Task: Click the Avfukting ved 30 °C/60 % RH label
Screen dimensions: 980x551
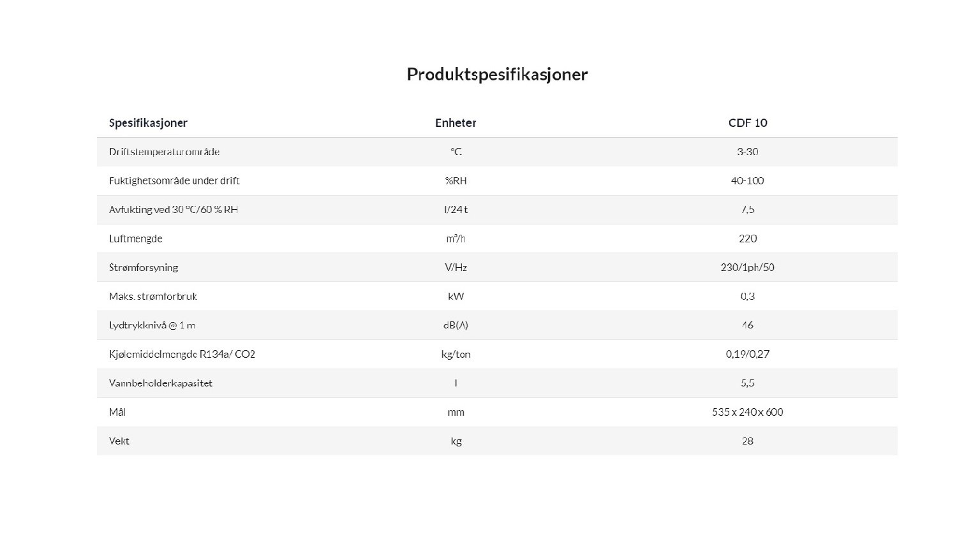Action: (174, 209)
